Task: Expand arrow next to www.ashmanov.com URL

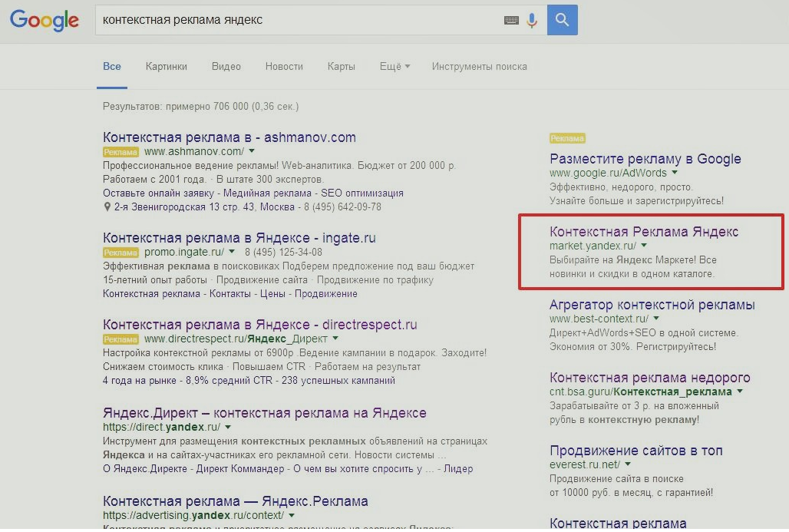Action: click(252, 152)
